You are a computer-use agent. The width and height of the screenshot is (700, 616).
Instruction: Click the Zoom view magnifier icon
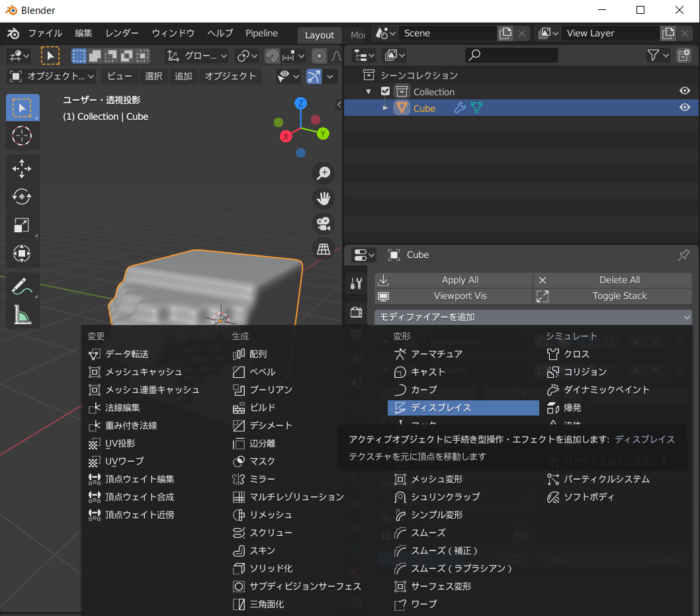[324, 173]
